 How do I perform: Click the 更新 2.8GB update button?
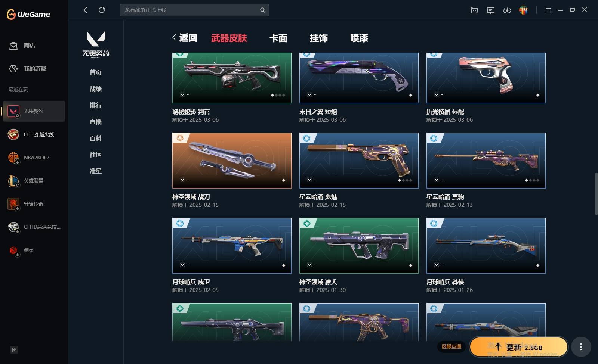(519, 347)
